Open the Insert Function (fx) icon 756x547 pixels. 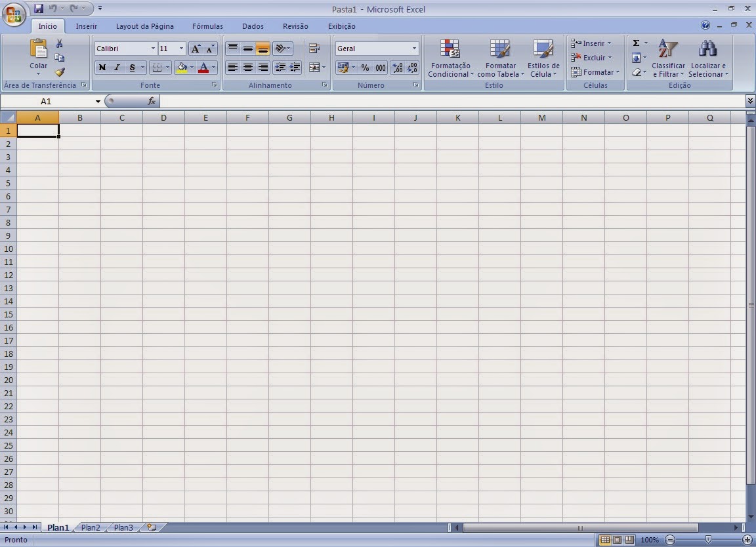coord(152,101)
